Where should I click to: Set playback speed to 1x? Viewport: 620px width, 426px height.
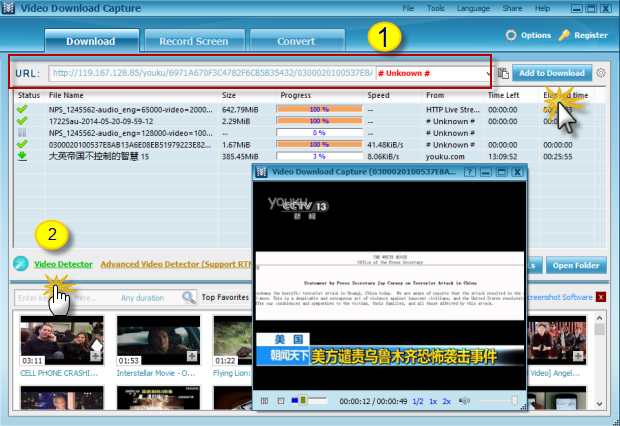pyautogui.click(x=433, y=401)
